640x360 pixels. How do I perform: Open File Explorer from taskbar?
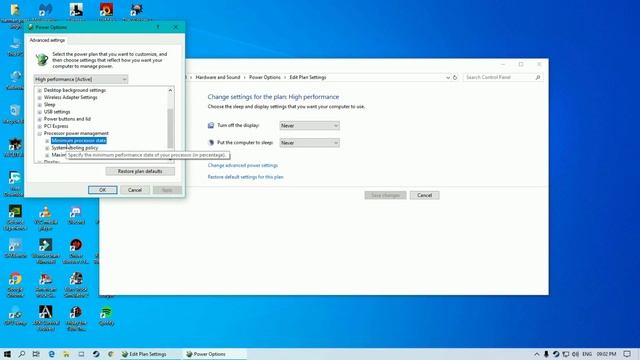point(66,354)
